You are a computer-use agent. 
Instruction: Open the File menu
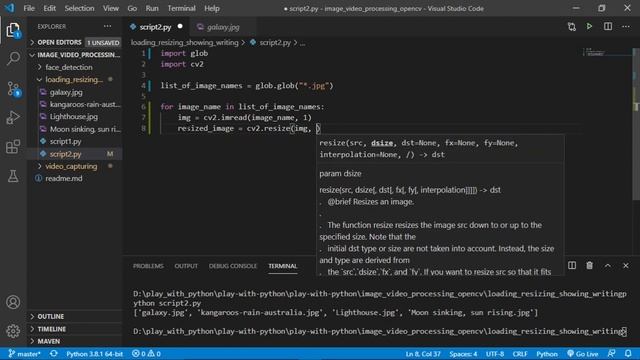pyautogui.click(x=29, y=8)
